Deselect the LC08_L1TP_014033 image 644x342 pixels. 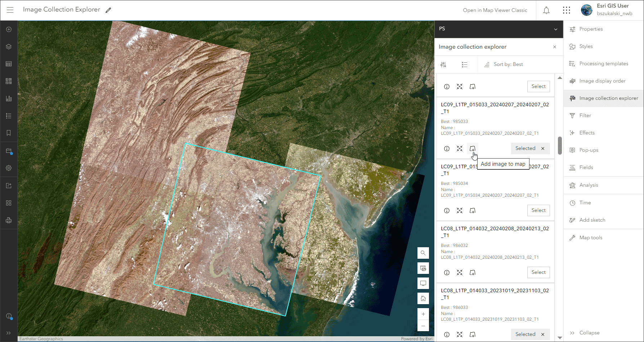543,334
